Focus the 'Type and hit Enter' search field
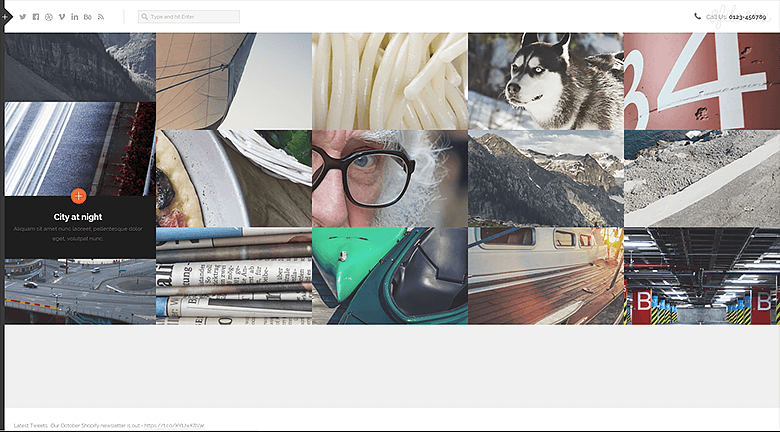This screenshot has height=432, width=780. (193, 17)
